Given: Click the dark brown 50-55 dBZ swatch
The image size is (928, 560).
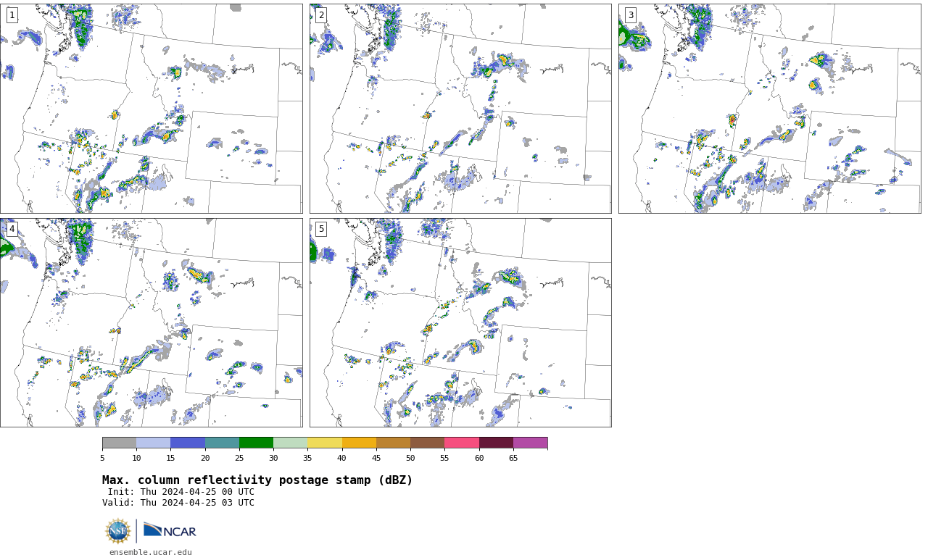Looking at the screenshot, I should (x=427, y=443).
